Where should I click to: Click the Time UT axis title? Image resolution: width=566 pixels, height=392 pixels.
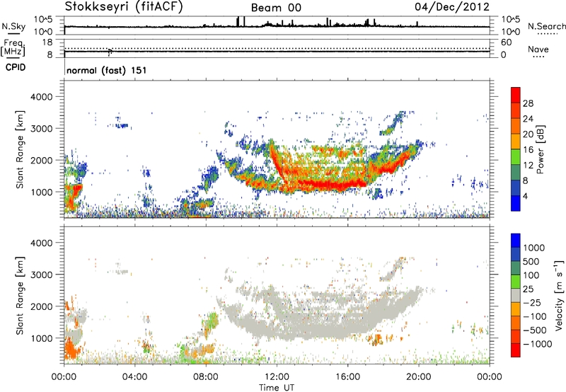tap(277, 388)
